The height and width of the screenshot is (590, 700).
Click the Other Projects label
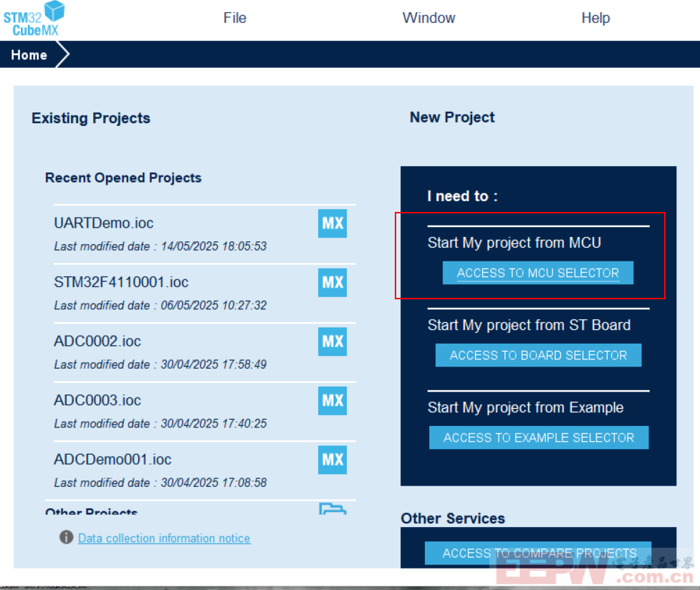pos(92,511)
